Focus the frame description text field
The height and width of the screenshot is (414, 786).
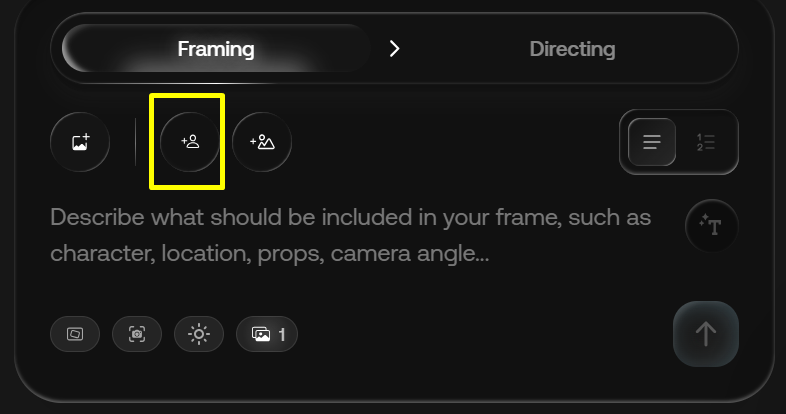point(350,236)
